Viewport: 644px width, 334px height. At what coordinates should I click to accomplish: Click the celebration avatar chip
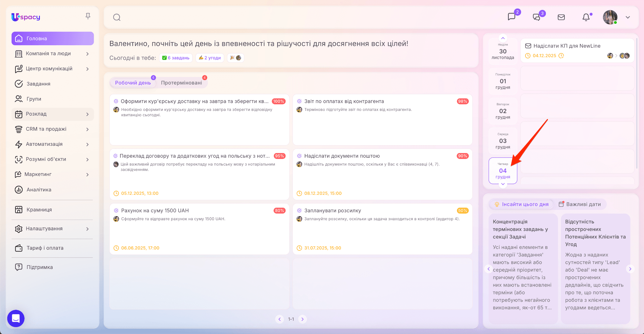point(236,58)
